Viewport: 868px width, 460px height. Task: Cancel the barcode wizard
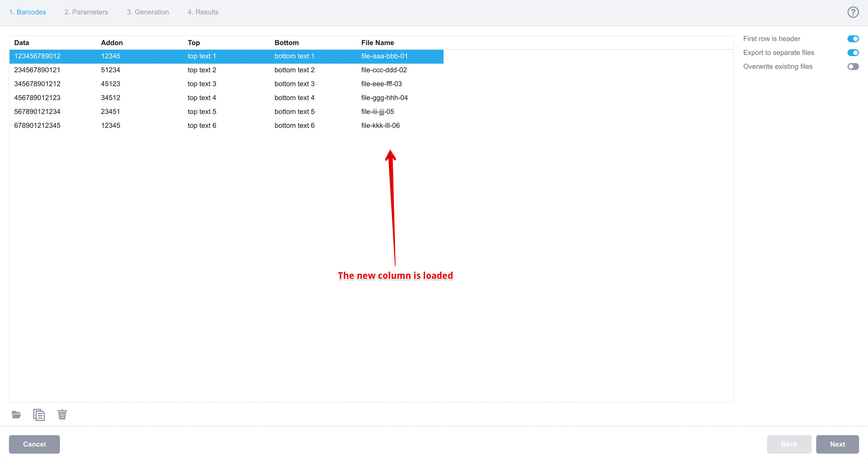click(x=34, y=444)
